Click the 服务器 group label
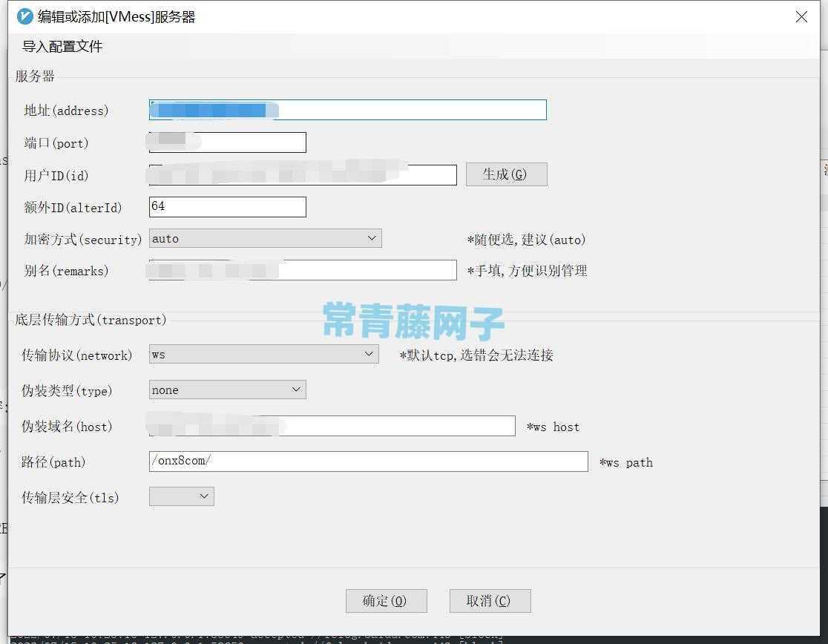This screenshot has width=828, height=644. pos(35,76)
